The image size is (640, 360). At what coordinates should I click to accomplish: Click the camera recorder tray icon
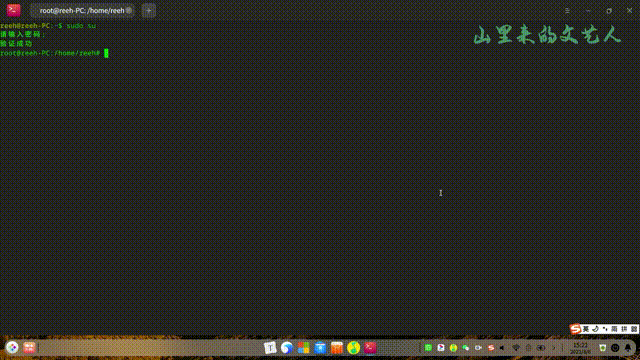pos(478,348)
